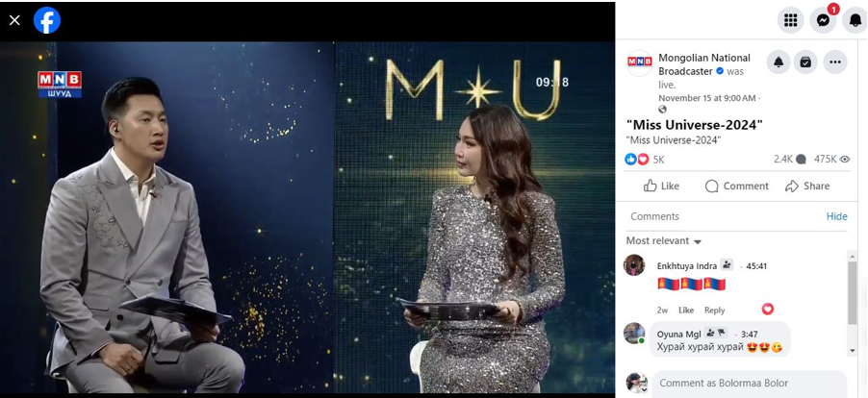Open the Facebook menu grid icon
Viewport: 868px width, 398px height.
(790, 20)
